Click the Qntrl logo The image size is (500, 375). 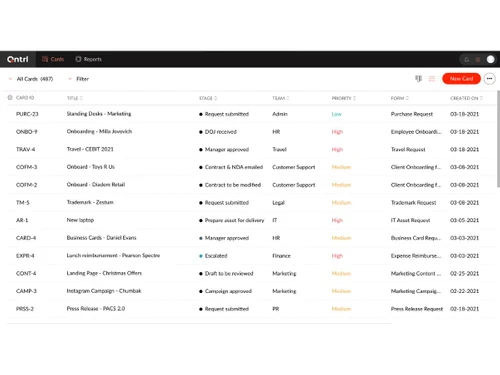click(18, 59)
